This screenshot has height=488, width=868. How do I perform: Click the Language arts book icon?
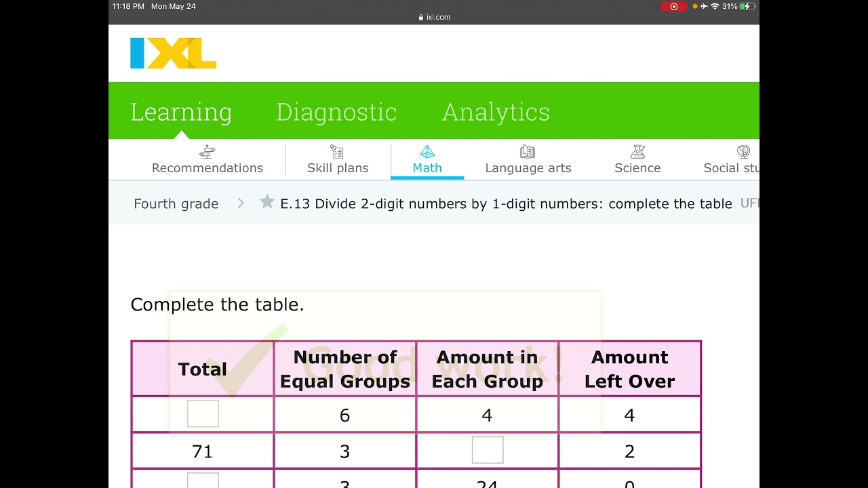tap(528, 152)
